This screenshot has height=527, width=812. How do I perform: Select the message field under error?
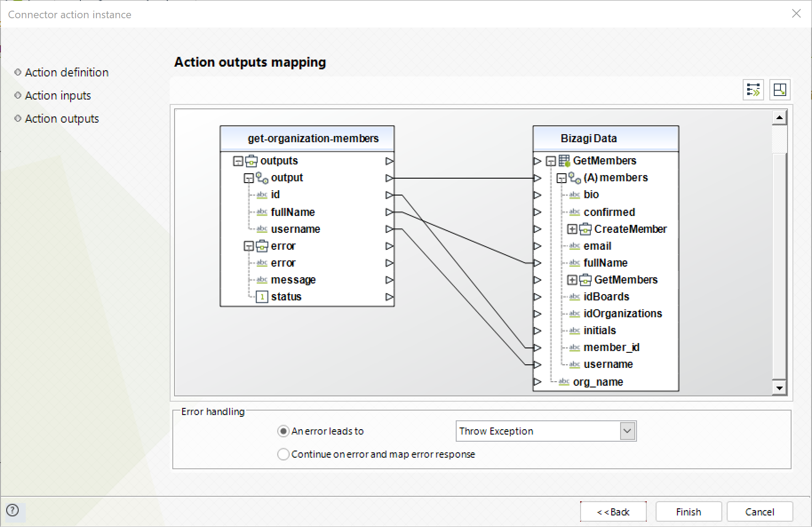(293, 280)
